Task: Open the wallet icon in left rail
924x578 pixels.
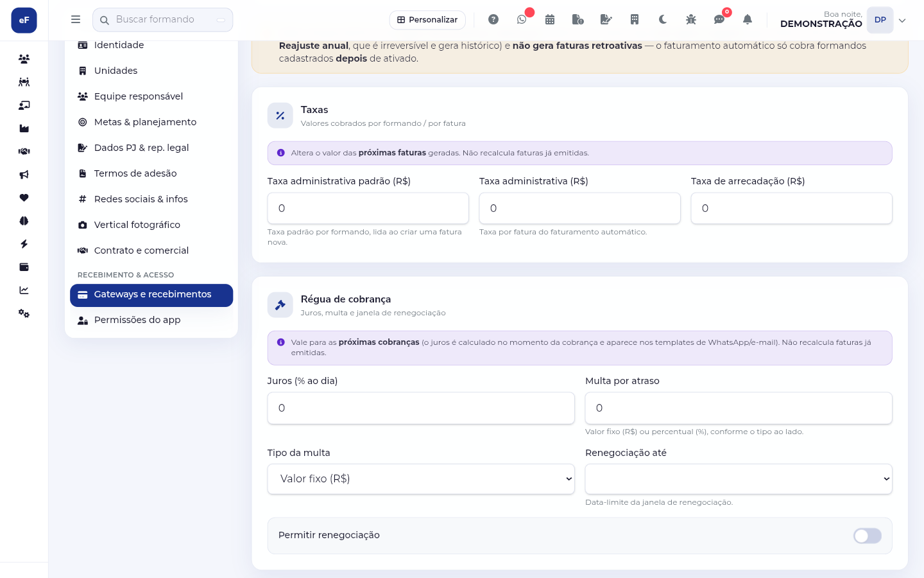Action: point(24,267)
